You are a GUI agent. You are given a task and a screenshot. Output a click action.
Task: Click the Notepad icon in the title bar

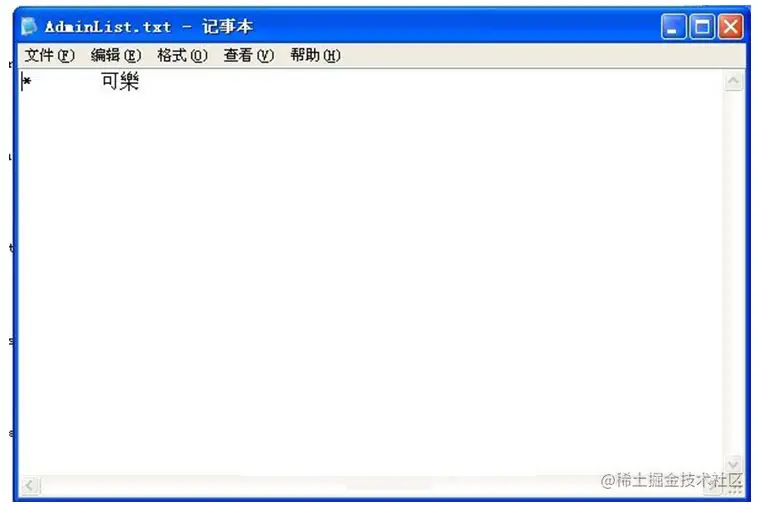[x=29, y=26]
